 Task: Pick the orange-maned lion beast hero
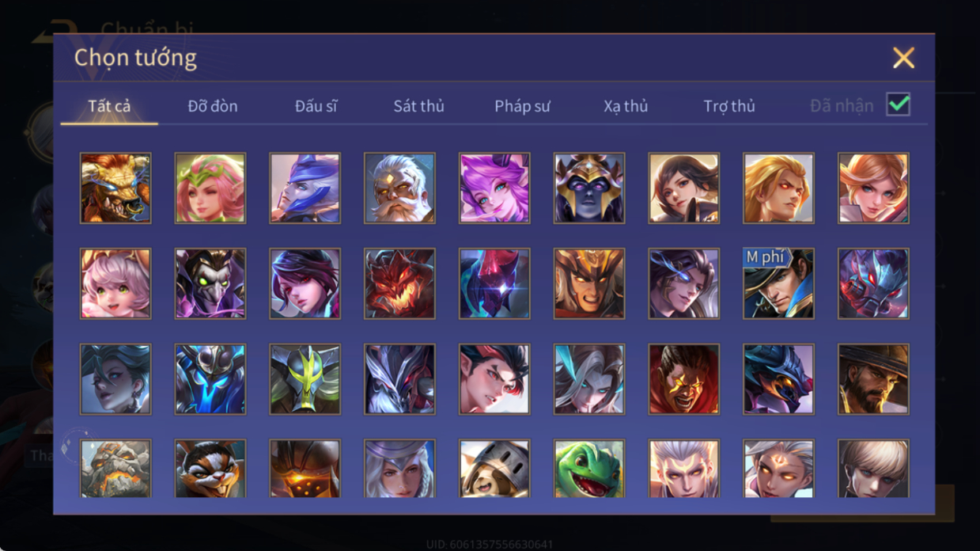tap(115, 188)
